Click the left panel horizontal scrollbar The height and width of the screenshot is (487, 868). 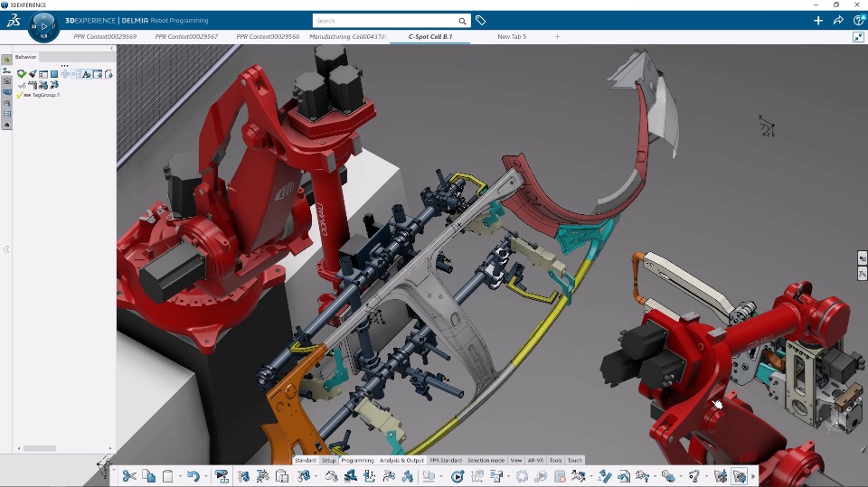click(x=39, y=448)
